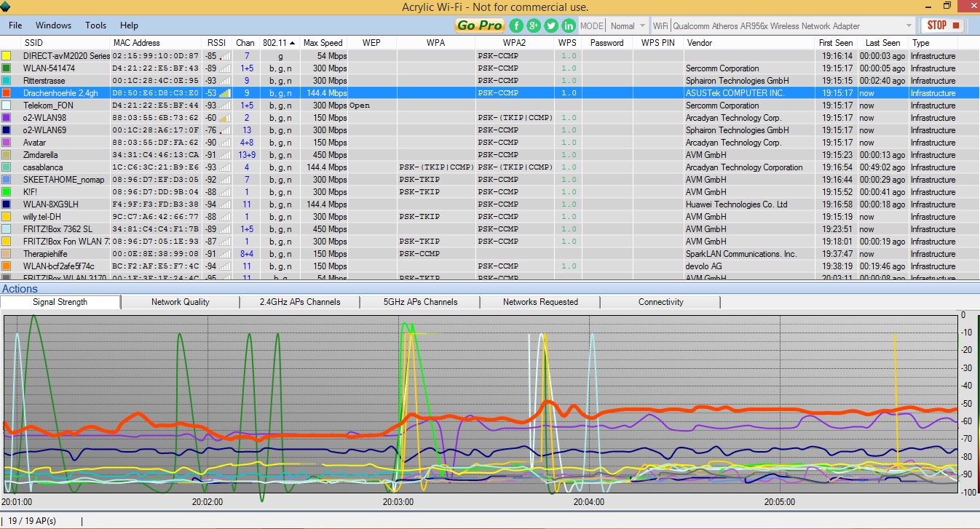Image resolution: width=980 pixels, height=529 pixels.
Task: Open the Facebook social icon
Action: click(x=516, y=25)
